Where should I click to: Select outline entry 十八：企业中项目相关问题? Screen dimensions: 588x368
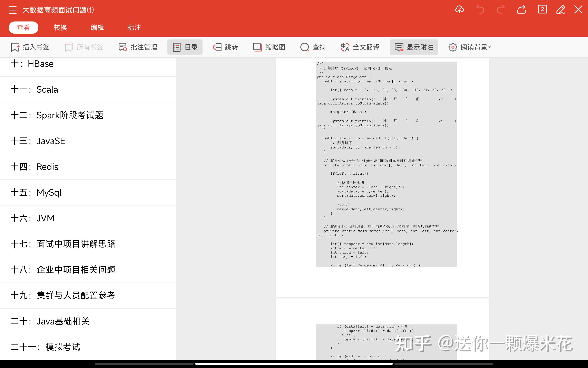88,270
